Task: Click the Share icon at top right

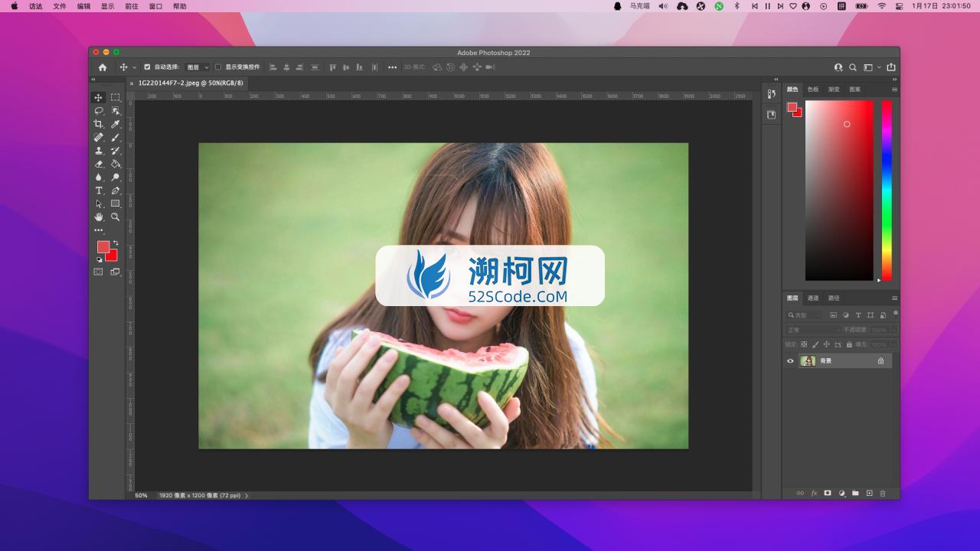Action: pos(890,67)
